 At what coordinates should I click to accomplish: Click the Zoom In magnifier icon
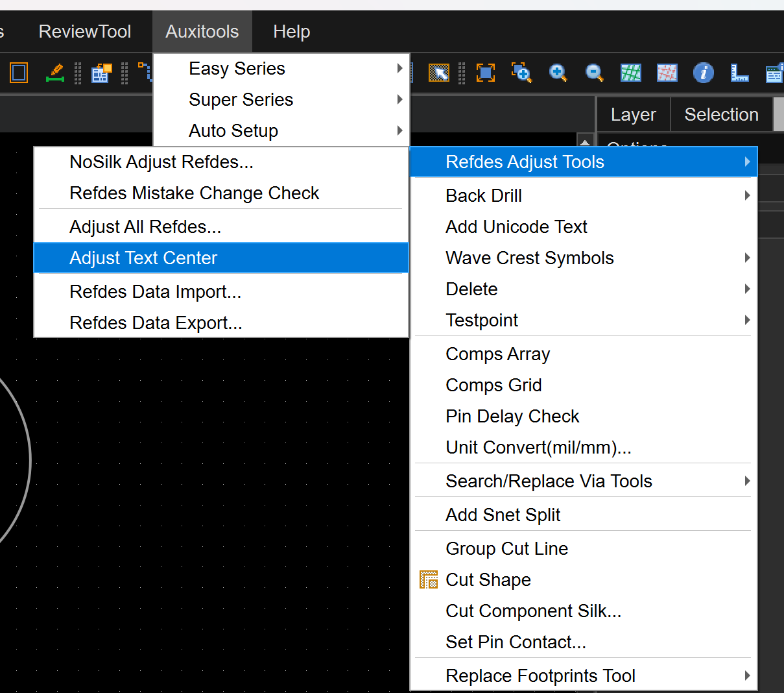tap(558, 73)
